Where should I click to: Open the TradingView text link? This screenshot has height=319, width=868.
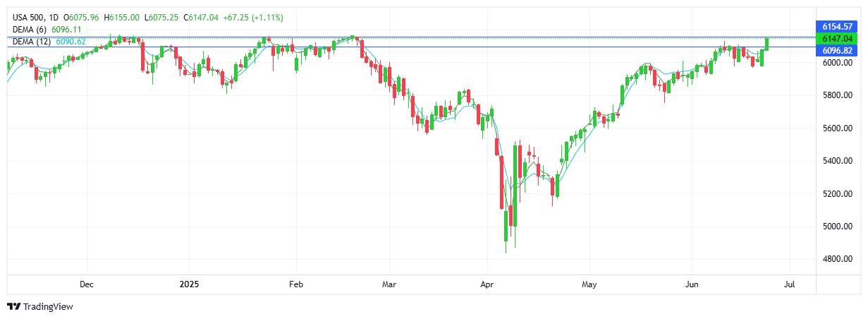[48, 306]
